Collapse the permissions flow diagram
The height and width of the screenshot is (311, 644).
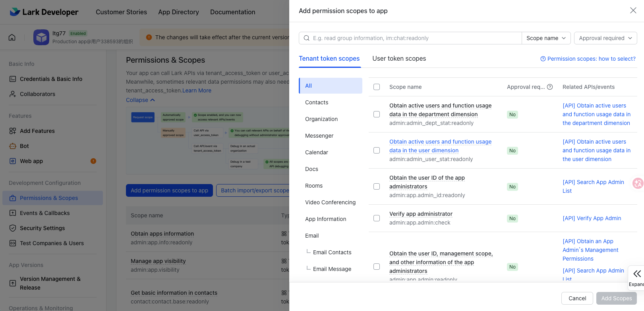[140, 100]
